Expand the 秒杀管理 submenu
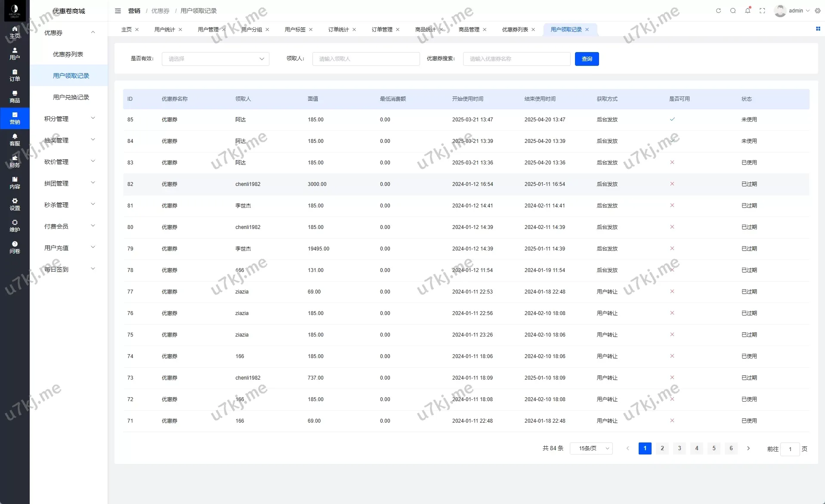This screenshot has width=825, height=504. pyautogui.click(x=69, y=205)
